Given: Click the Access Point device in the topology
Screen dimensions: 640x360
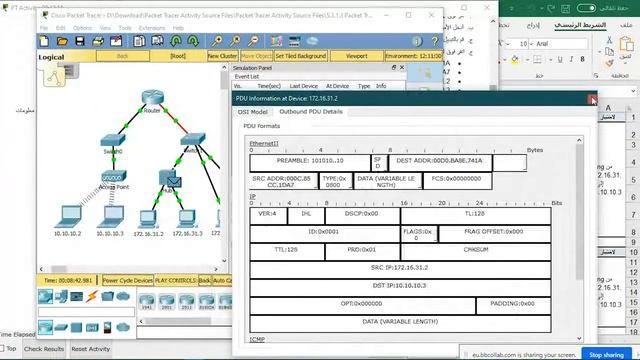Looking at the screenshot, I should pos(113,177).
